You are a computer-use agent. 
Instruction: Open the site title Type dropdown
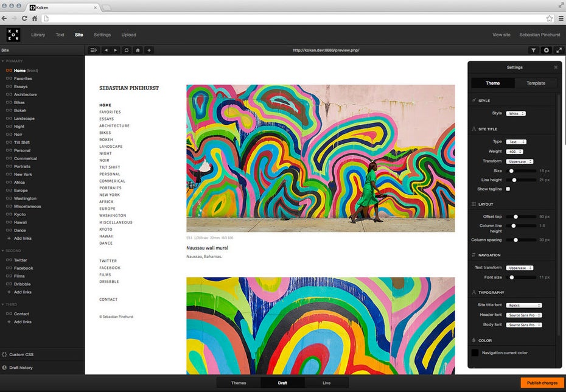pyautogui.click(x=516, y=142)
